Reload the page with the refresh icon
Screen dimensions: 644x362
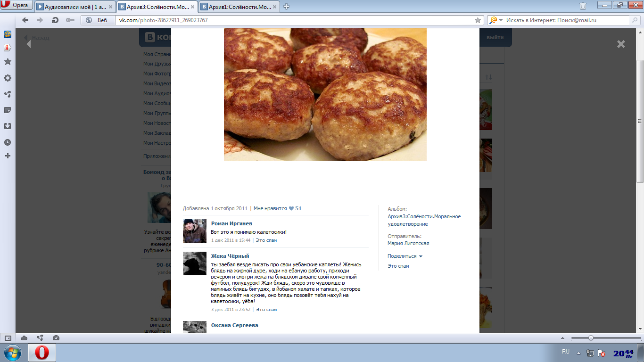(55, 20)
